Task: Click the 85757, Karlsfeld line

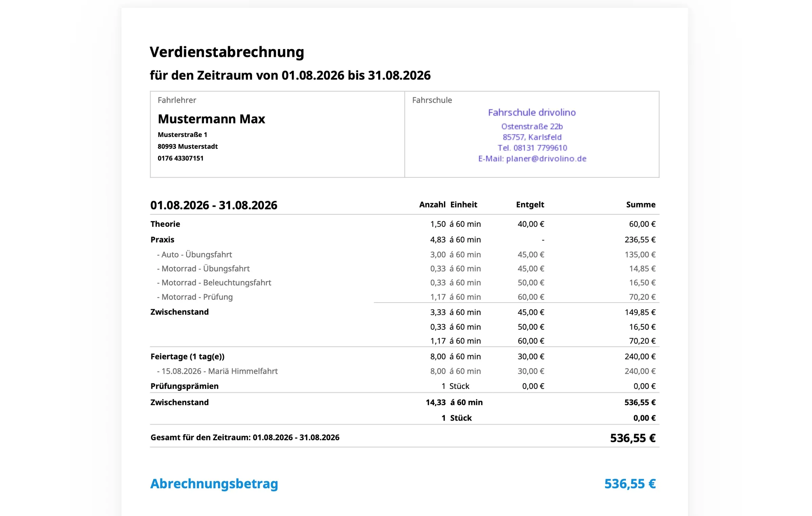Action: [532, 137]
